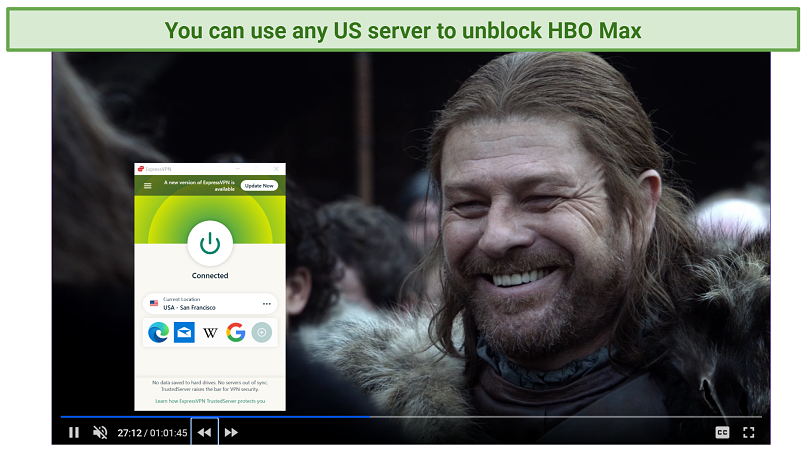
Task: Launch Mail app shortcut
Action: tap(184, 332)
